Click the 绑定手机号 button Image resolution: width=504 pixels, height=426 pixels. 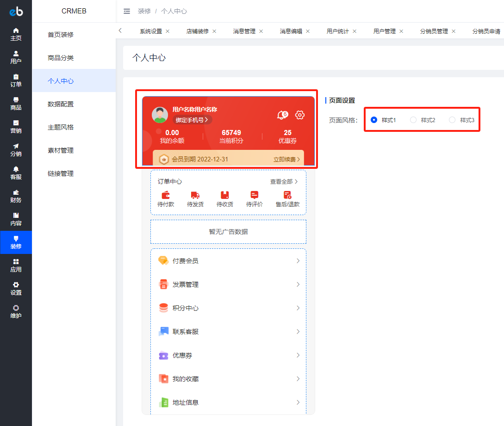coord(192,120)
